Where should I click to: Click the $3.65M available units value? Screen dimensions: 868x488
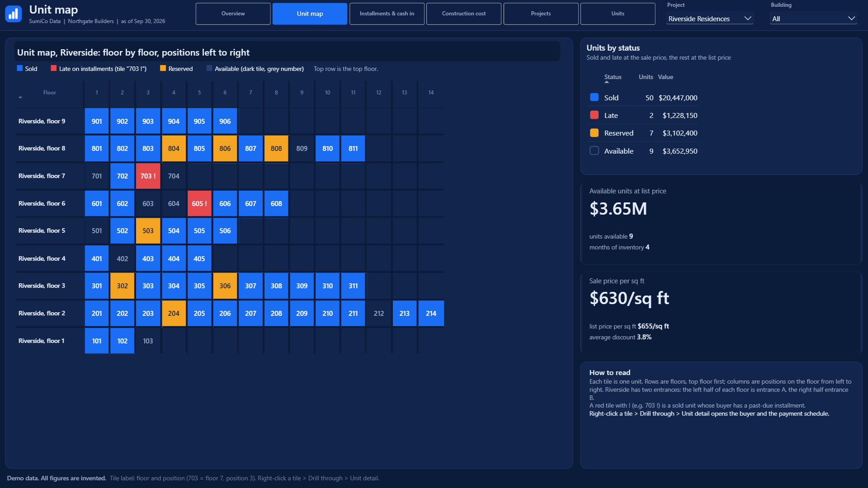click(618, 209)
